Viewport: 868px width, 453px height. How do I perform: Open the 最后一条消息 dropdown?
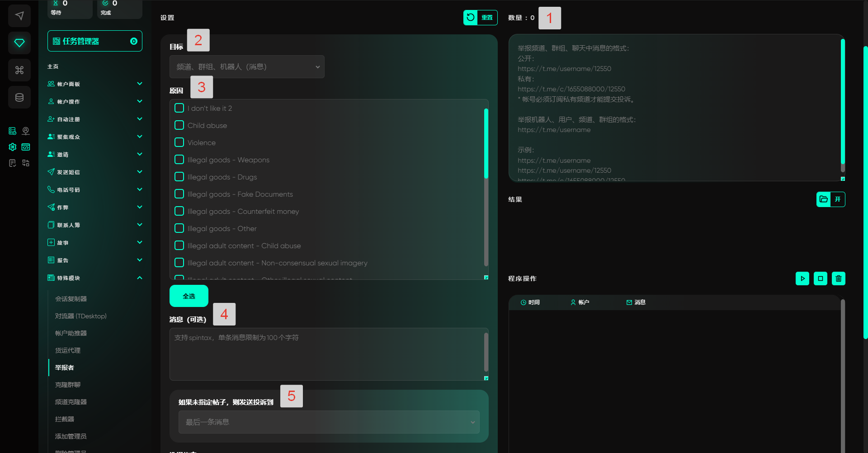pyautogui.click(x=329, y=422)
